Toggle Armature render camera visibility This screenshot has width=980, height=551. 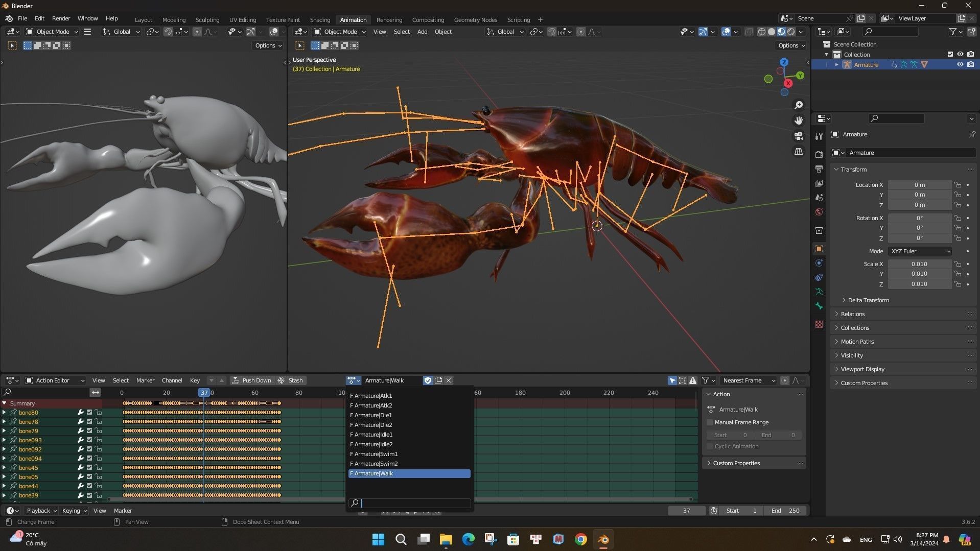[x=970, y=64]
